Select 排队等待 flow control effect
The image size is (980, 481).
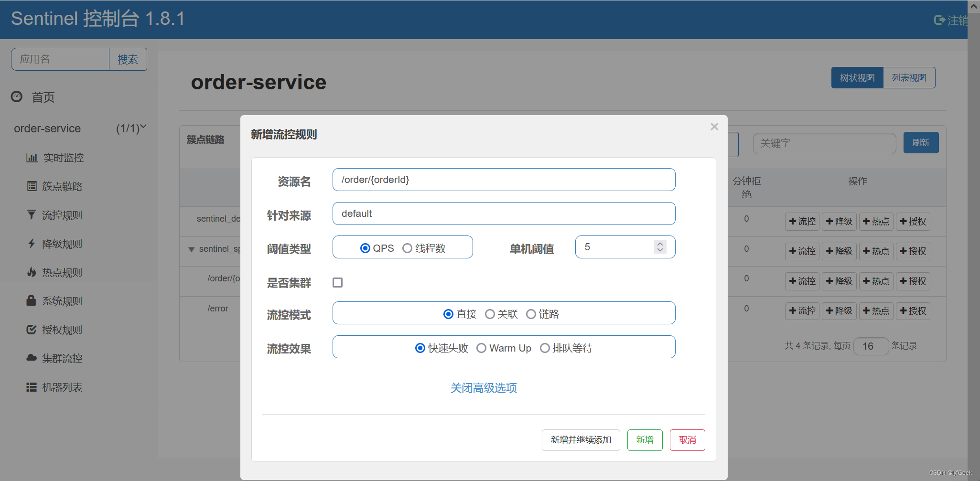pos(545,348)
